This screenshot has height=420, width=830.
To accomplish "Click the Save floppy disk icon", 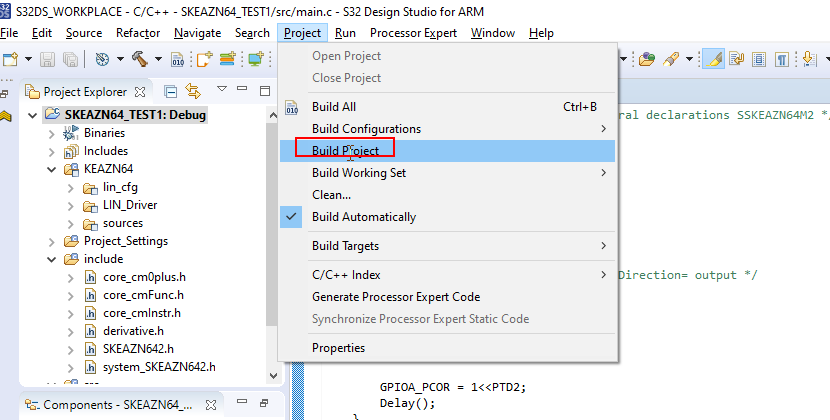I will point(48,59).
